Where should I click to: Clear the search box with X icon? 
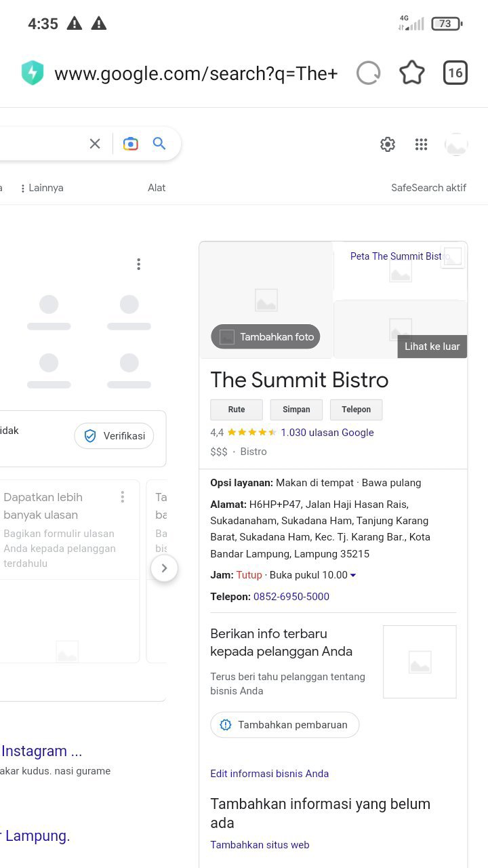[x=95, y=144]
